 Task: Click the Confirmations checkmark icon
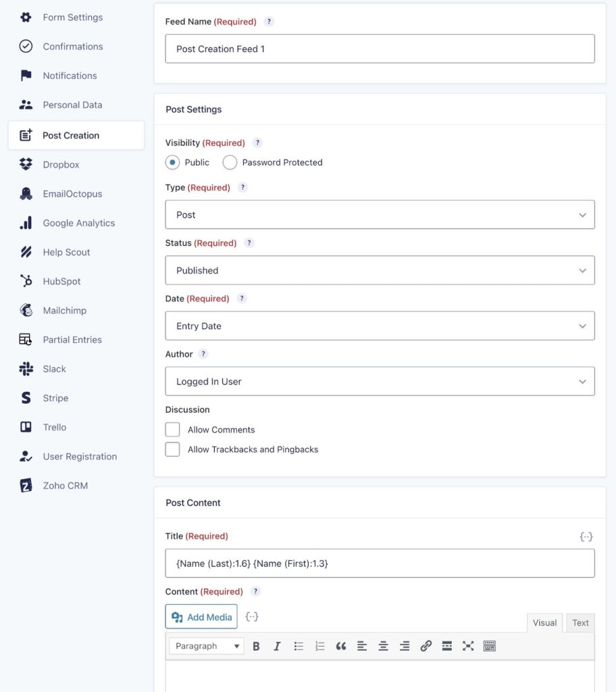(26, 47)
